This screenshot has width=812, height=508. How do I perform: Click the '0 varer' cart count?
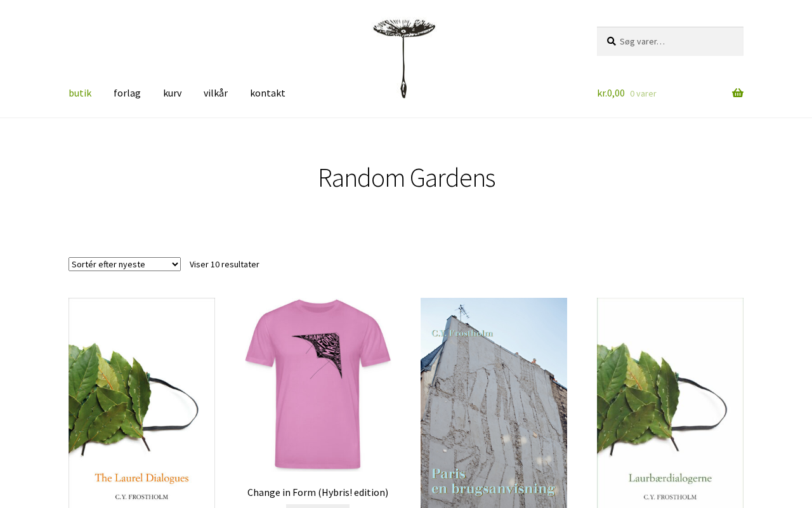point(643,93)
